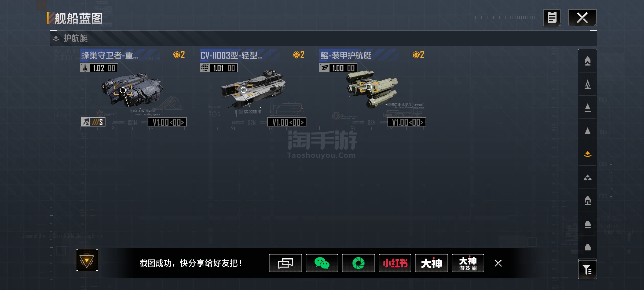Choose the three-triangle squadron sidebar category
Image resolution: width=644 pixels, height=290 pixels.
pos(587,177)
